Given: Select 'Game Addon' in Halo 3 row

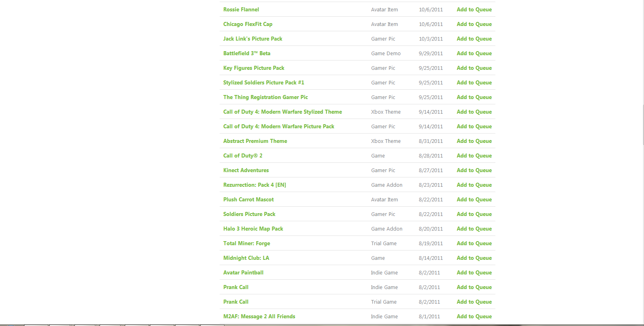Looking at the screenshot, I should pyautogui.click(x=387, y=229).
